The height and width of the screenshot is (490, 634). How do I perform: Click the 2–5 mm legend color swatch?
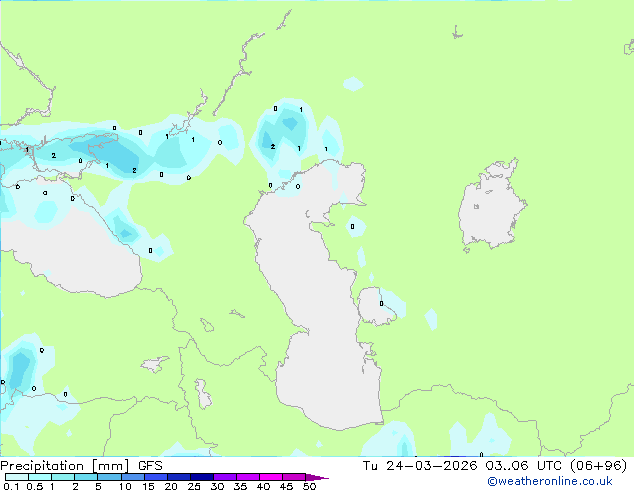coord(86,477)
